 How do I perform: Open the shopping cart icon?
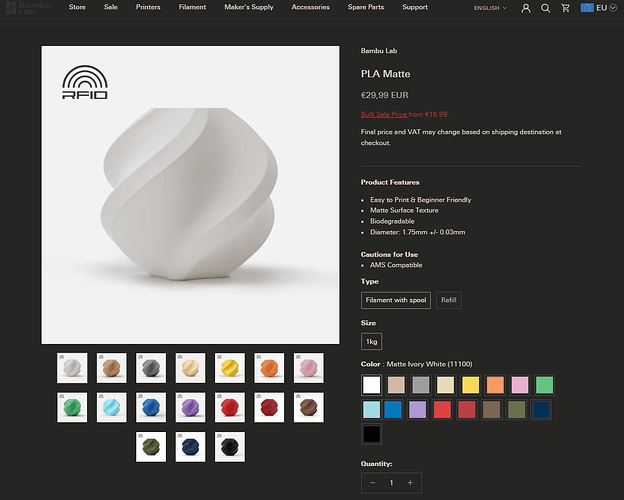point(565,8)
